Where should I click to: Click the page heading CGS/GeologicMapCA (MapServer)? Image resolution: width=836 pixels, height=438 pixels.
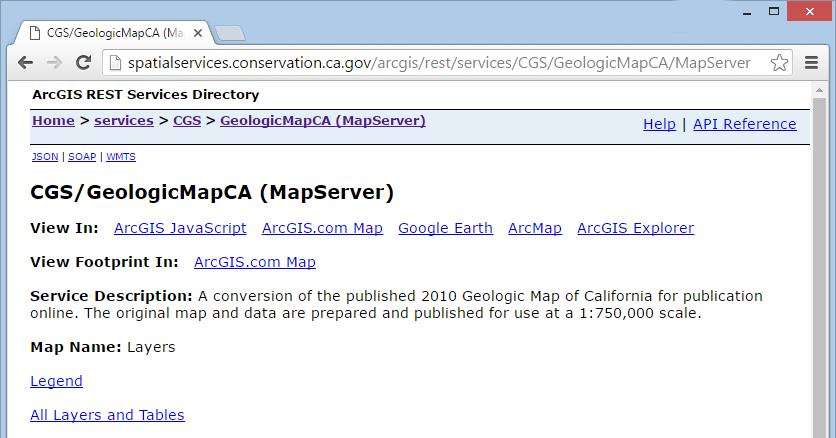pyautogui.click(x=212, y=192)
